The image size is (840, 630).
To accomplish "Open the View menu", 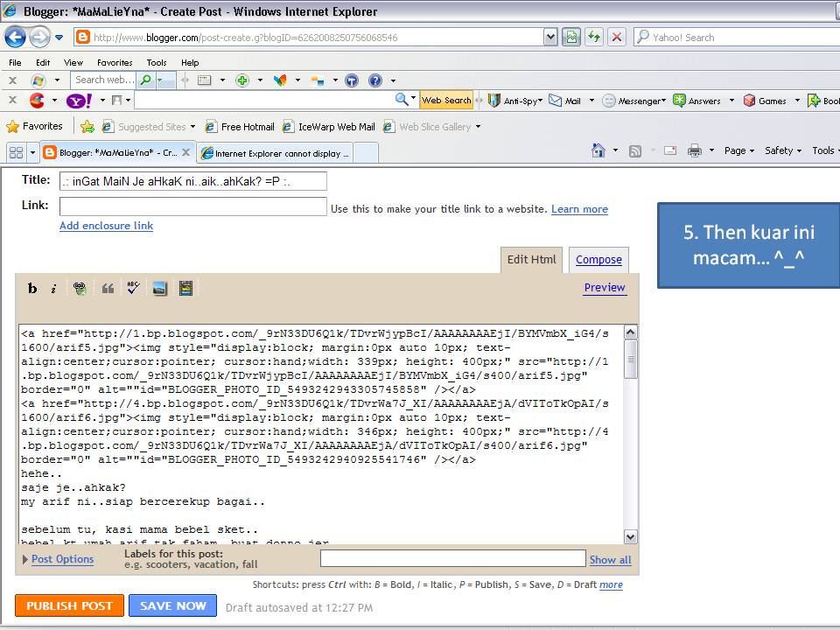I will (x=73, y=63).
